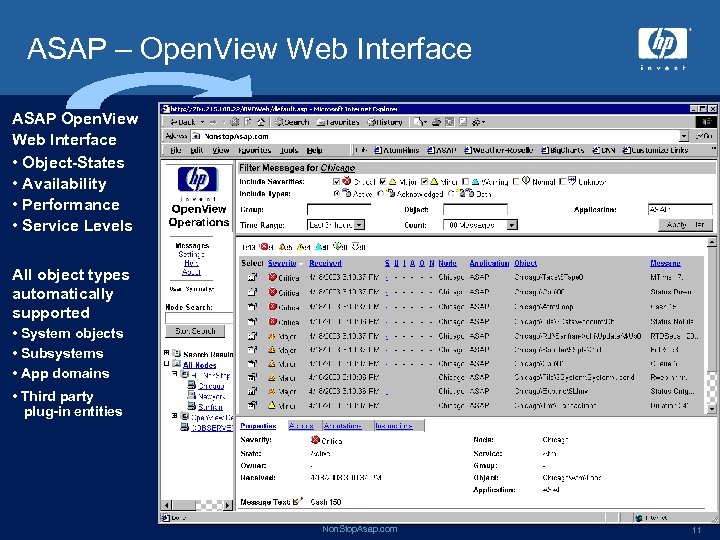Click the All Nodes link in the tree
This screenshot has width=720, height=540.
[x=199, y=365]
